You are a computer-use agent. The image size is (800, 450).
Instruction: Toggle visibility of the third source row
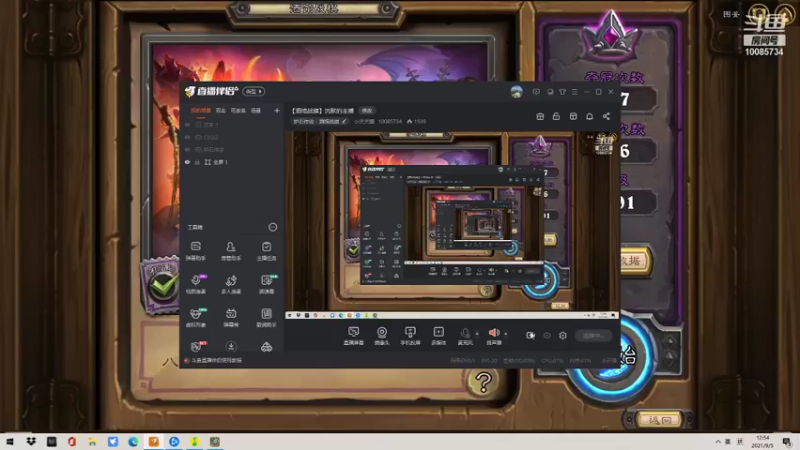[187, 149]
